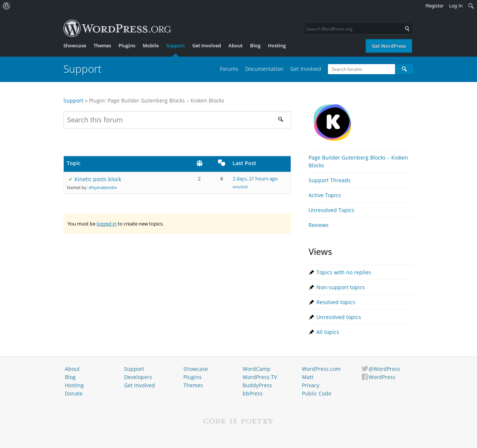Open the Support tab in header navigation
The height and width of the screenshot is (448, 477).
tap(176, 45)
